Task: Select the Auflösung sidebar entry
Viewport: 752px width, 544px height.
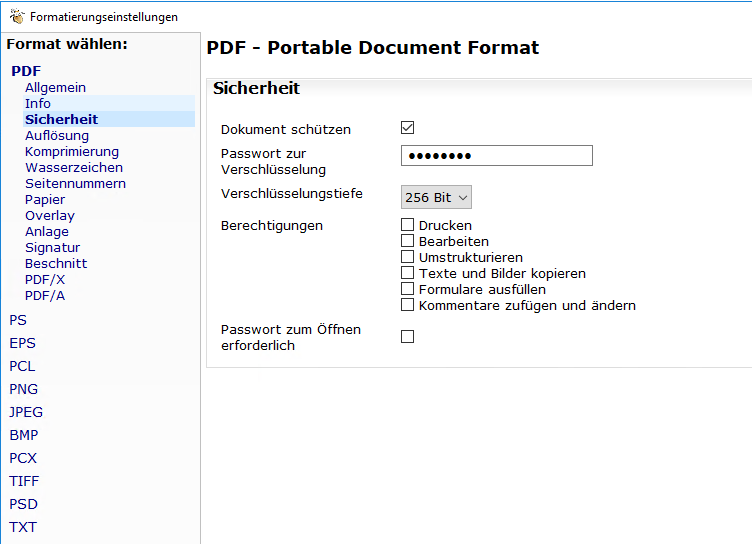Action: (x=57, y=136)
